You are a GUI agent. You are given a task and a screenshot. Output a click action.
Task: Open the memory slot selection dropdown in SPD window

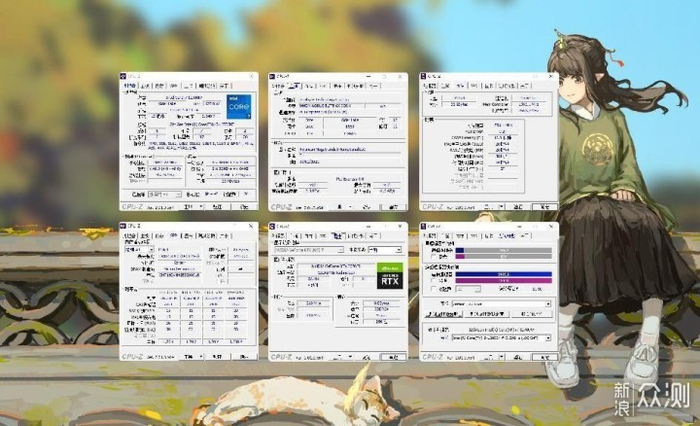click(x=139, y=249)
